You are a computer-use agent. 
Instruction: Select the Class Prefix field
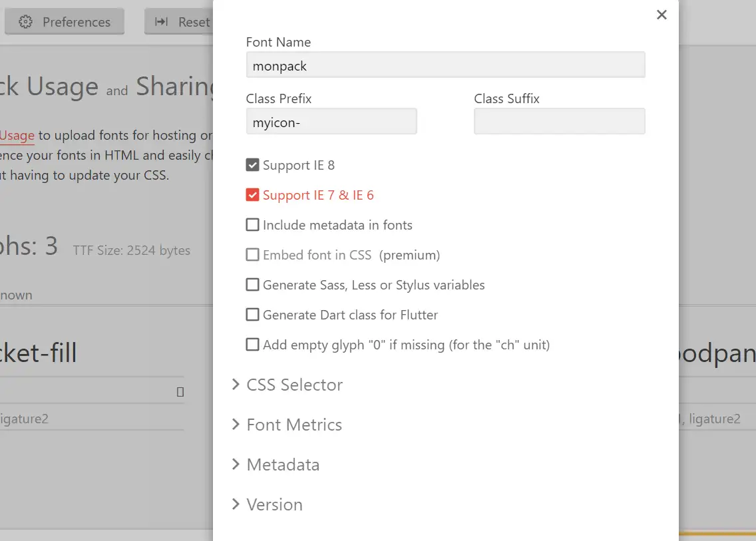[331, 121]
